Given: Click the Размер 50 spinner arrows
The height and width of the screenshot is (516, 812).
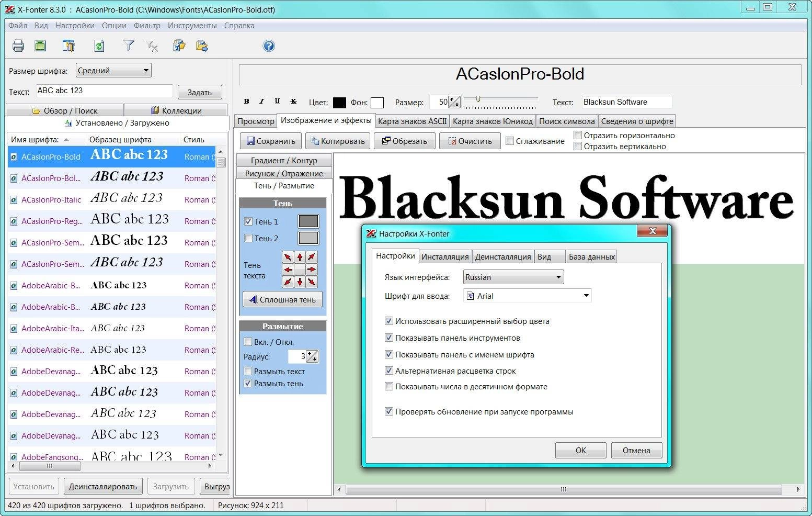Looking at the screenshot, I should (455, 102).
